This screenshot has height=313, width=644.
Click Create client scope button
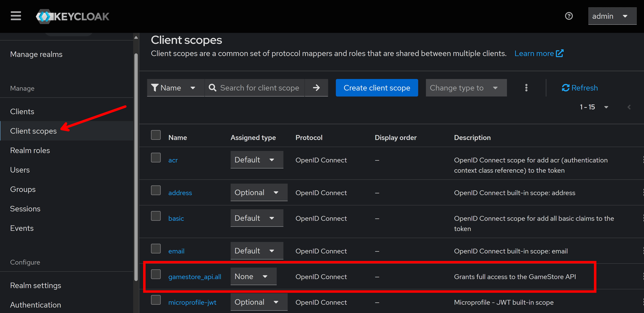pos(377,88)
